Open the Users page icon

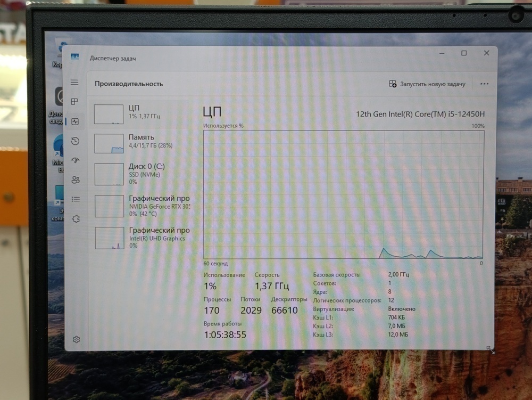pos(76,179)
